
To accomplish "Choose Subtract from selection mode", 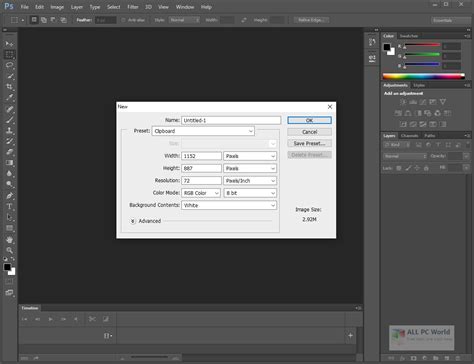I will pos(53,20).
